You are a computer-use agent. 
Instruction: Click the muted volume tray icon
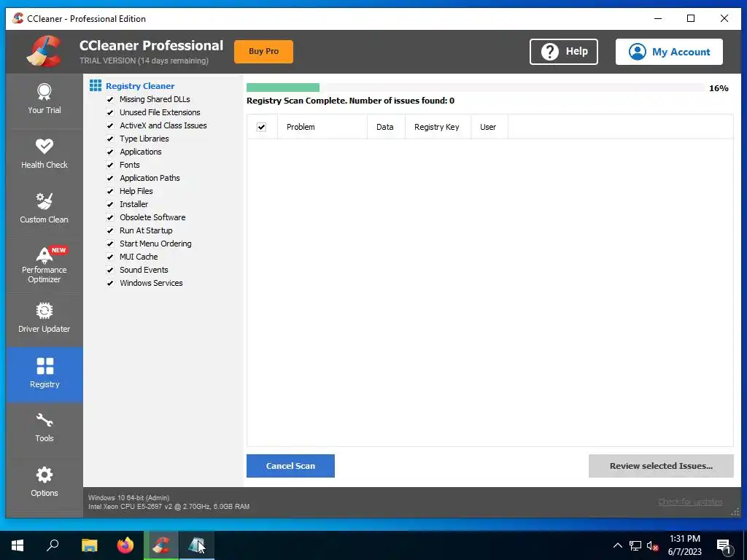click(653, 545)
